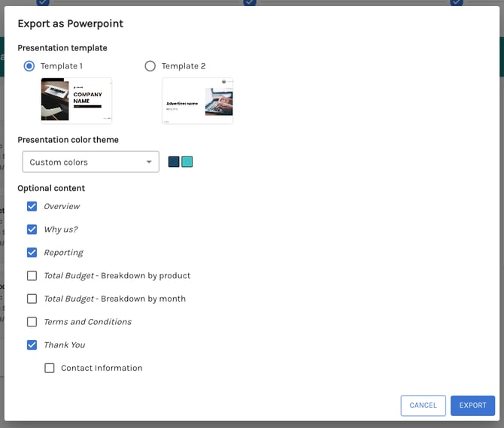Image resolution: width=504 pixels, height=428 pixels.
Task: Pick the dark navy color swatch
Action: (x=174, y=162)
